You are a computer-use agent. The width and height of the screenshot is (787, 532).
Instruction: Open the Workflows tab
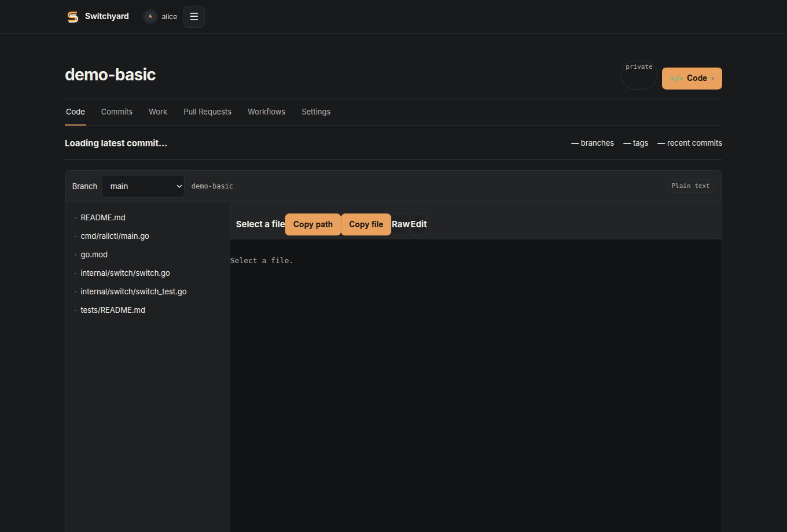tap(266, 112)
